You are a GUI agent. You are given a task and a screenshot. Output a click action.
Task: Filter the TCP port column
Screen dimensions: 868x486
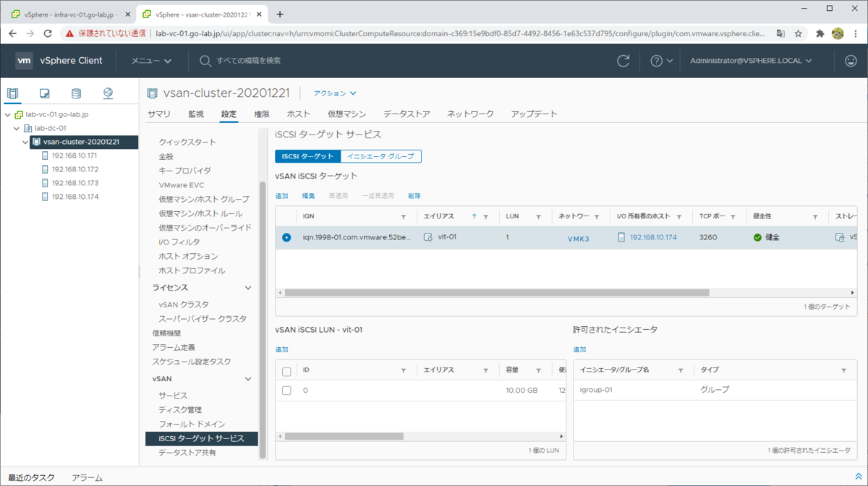tap(733, 217)
